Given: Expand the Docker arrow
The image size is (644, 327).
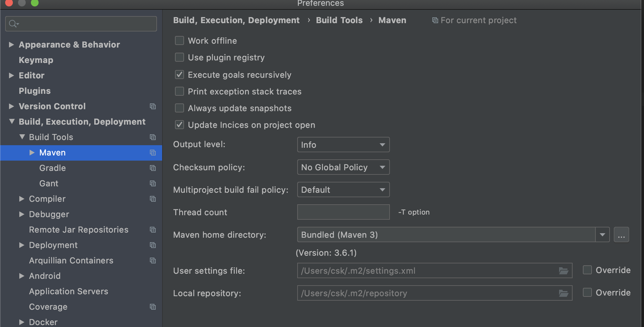Looking at the screenshot, I should tap(22, 322).
